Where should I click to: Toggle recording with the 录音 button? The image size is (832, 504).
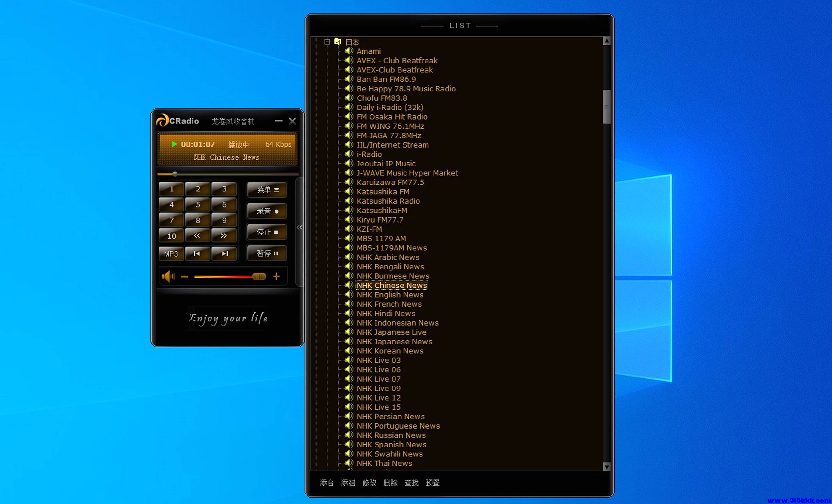(267, 211)
